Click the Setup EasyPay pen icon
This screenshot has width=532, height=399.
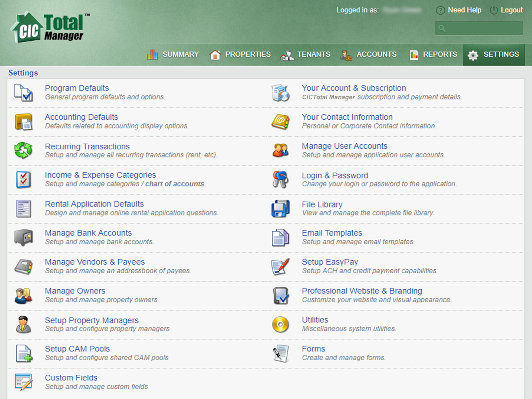click(x=280, y=266)
